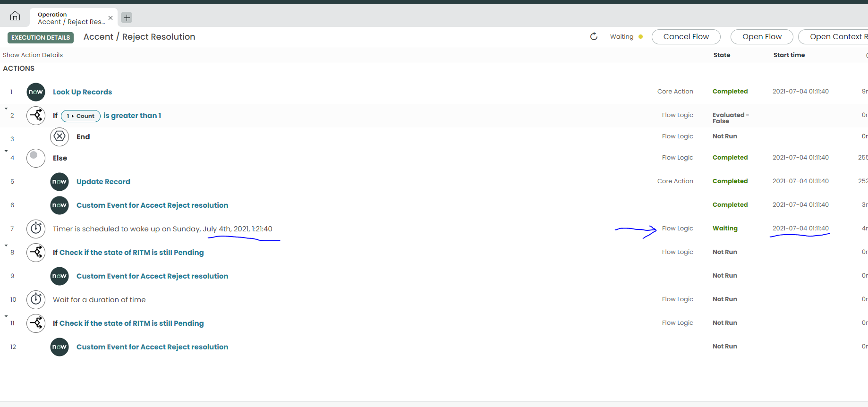
Task: Click Completed state of Look Up Records
Action: click(730, 92)
